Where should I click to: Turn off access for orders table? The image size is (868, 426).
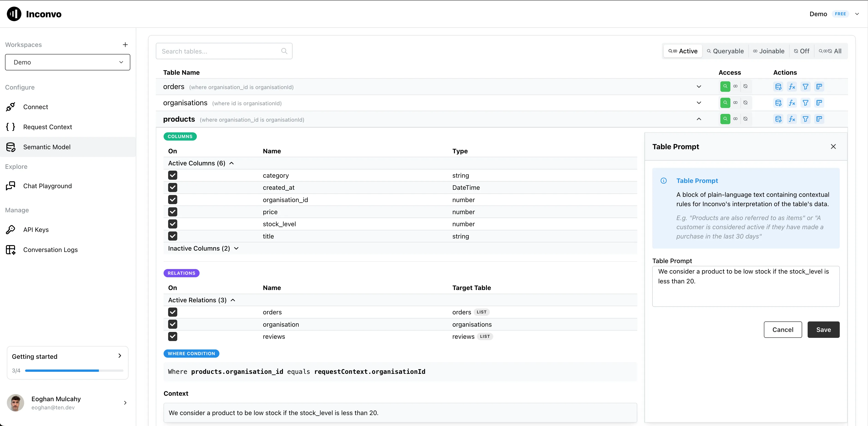pyautogui.click(x=745, y=87)
